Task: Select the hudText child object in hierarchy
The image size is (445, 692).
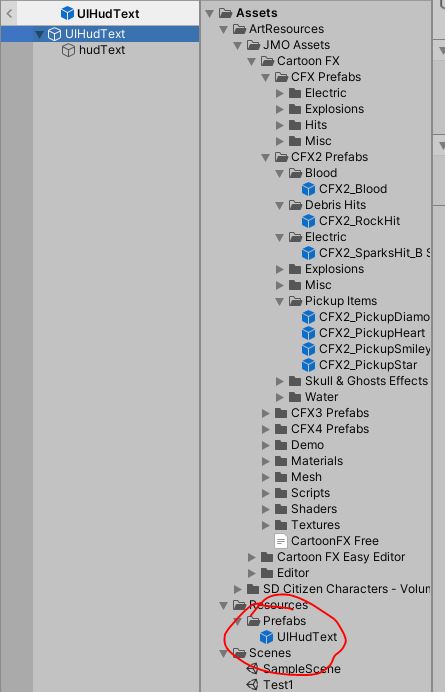Action: point(102,50)
